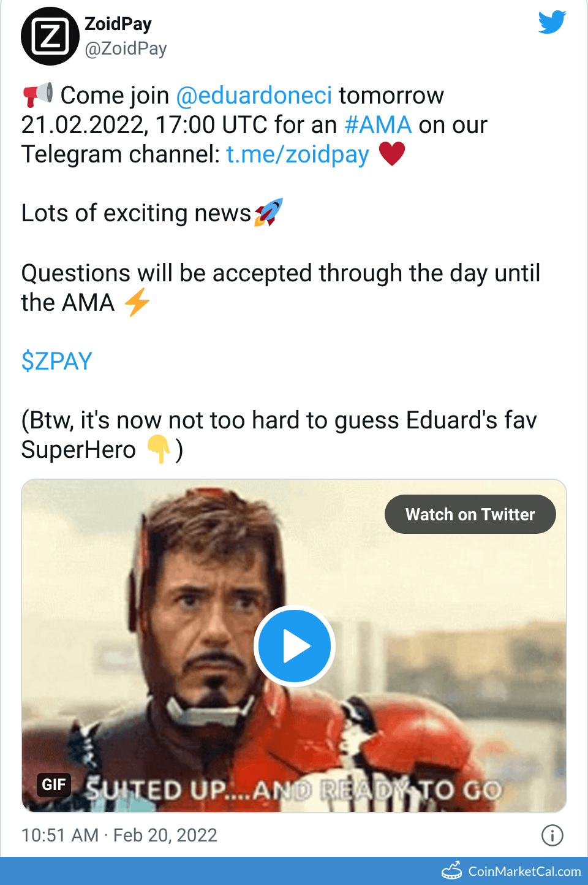This screenshot has height=885, width=588.
Task: Click the ZoidPay profile avatar logo
Action: pyautogui.click(x=50, y=36)
